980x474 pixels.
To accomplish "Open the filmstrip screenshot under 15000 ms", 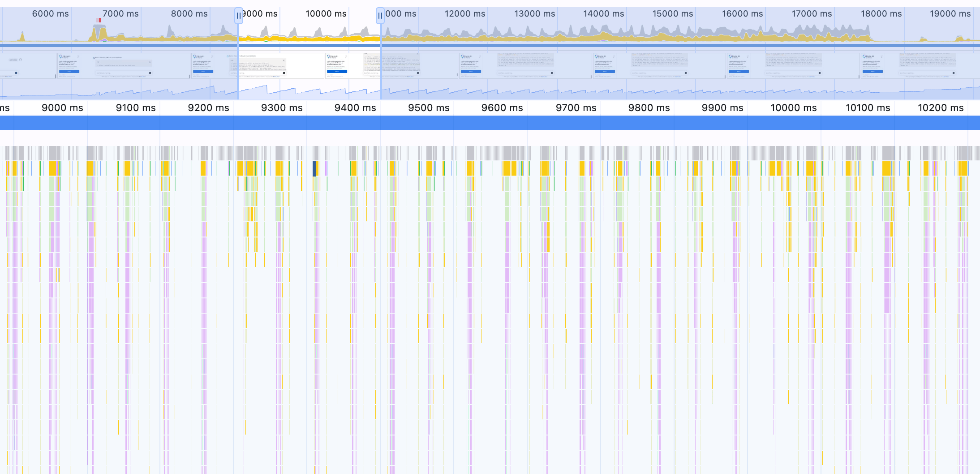I will point(659,66).
